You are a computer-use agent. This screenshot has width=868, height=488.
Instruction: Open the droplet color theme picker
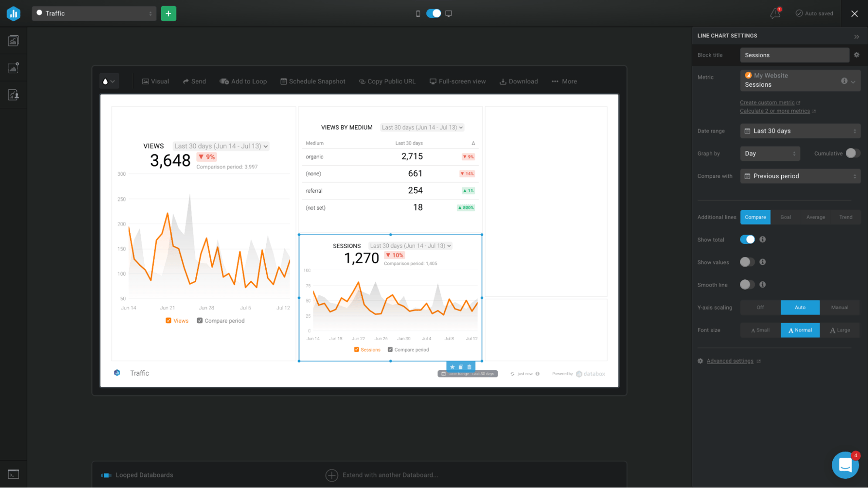click(108, 81)
